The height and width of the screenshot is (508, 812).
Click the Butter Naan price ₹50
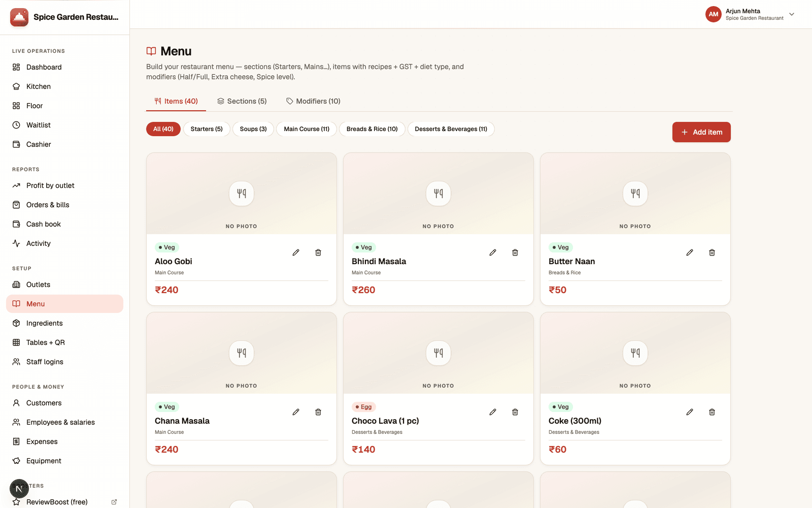coord(557,290)
